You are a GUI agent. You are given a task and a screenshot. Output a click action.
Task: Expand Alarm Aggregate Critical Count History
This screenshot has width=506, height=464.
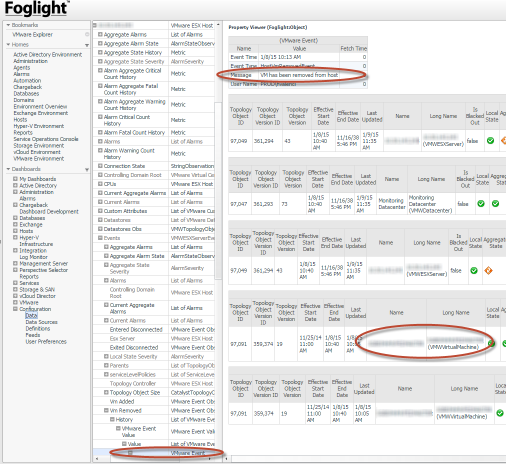click(100, 70)
